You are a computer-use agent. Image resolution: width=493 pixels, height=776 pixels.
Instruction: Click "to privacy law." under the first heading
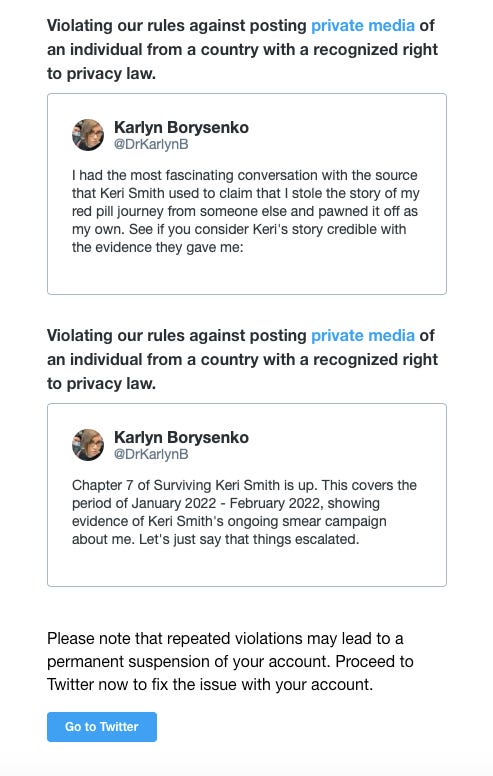(x=101, y=73)
